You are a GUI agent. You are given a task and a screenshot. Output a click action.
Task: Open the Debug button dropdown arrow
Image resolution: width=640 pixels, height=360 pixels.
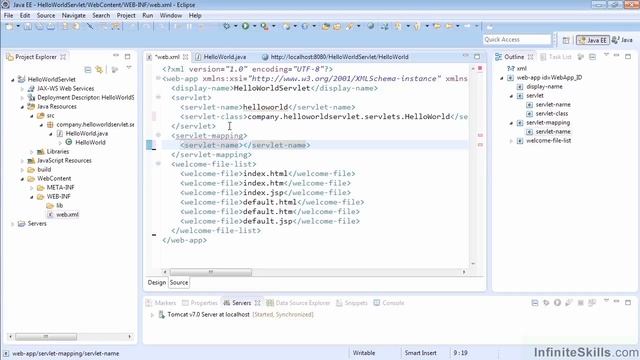[x=236, y=26]
